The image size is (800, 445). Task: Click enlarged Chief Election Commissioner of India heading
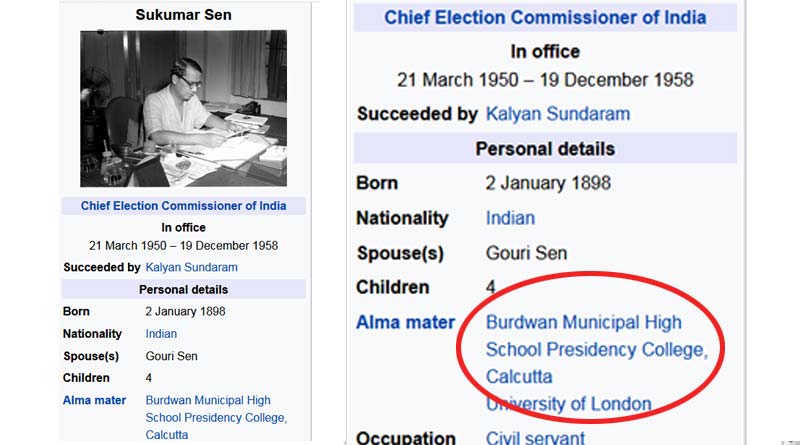pos(545,17)
